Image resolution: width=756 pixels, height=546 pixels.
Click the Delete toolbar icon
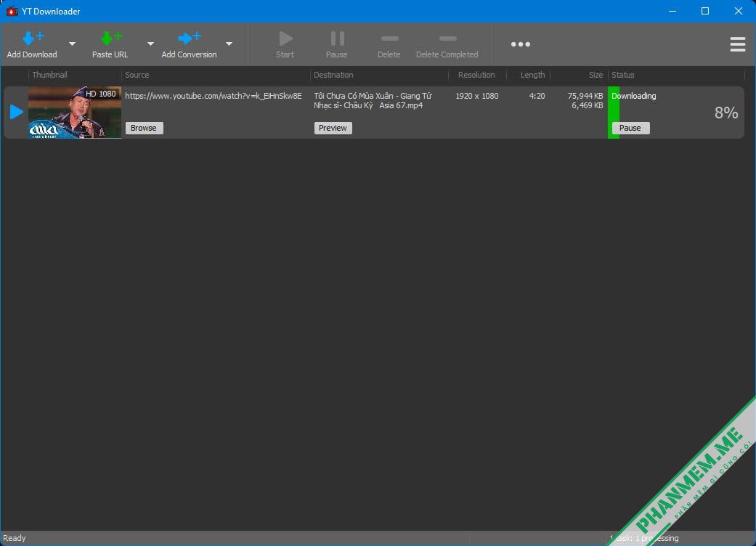389,38
